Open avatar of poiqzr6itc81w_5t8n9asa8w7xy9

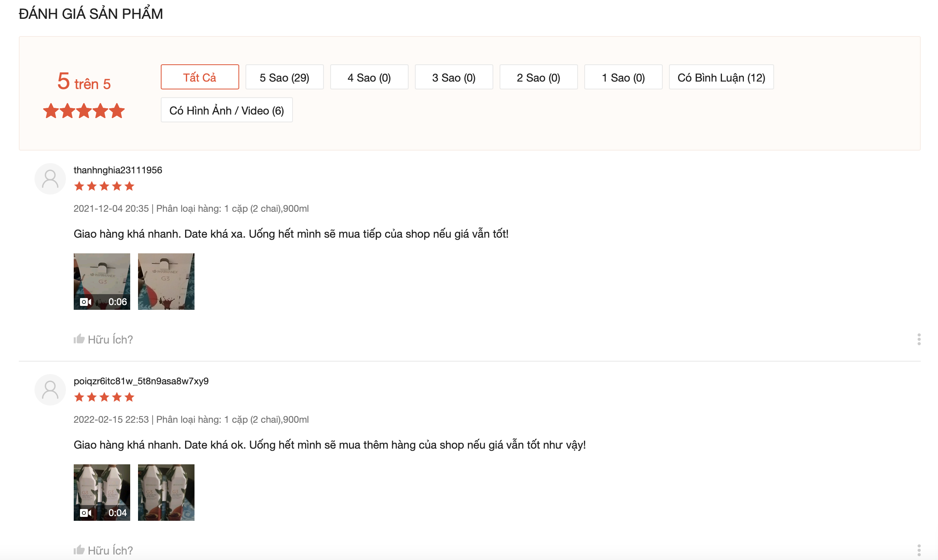click(50, 390)
